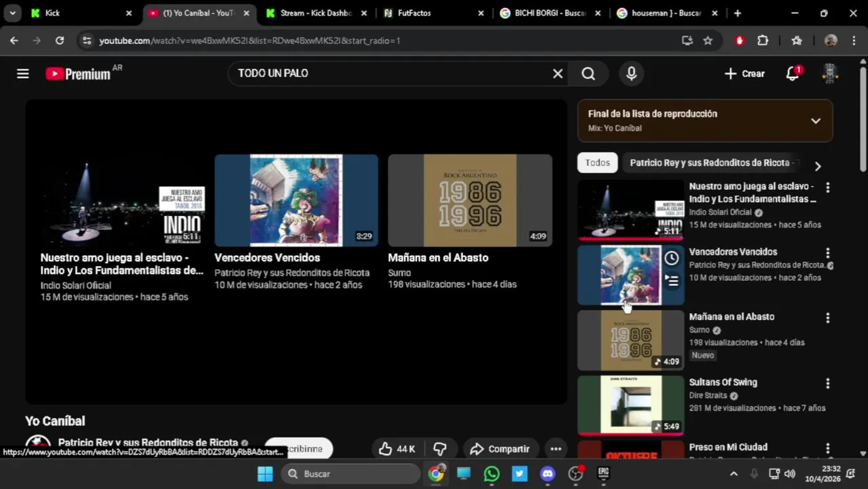
Task: Run search with the magnifier button
Action: 588,73
